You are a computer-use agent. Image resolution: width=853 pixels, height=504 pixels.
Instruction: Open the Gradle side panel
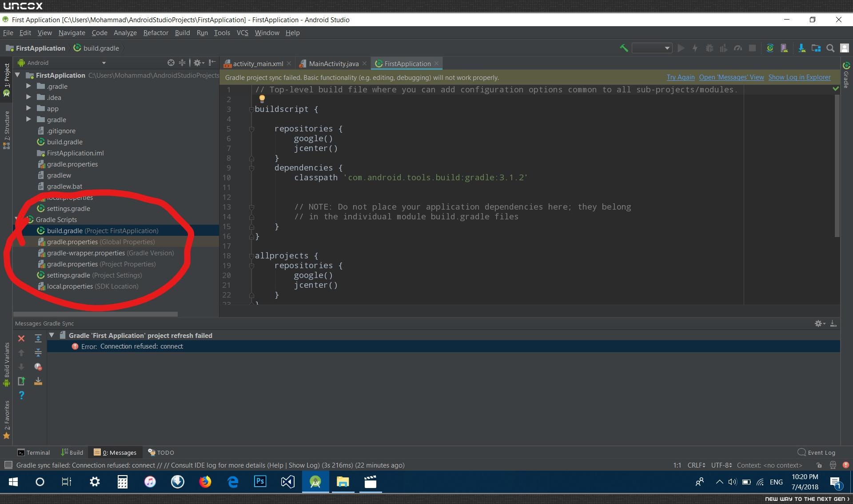click(x=846, y=75)
